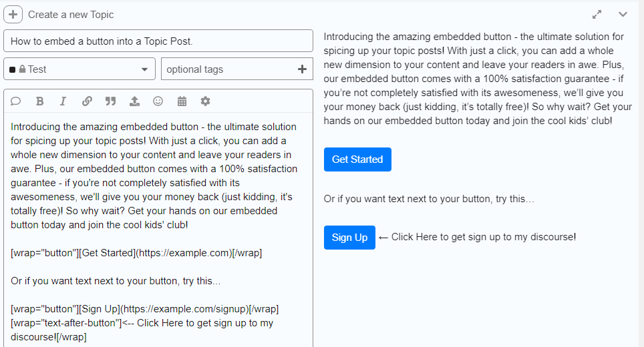Insert date with the calendar icon
The height and width of the screenshot is (347, 644).
[x=182, y=101]
